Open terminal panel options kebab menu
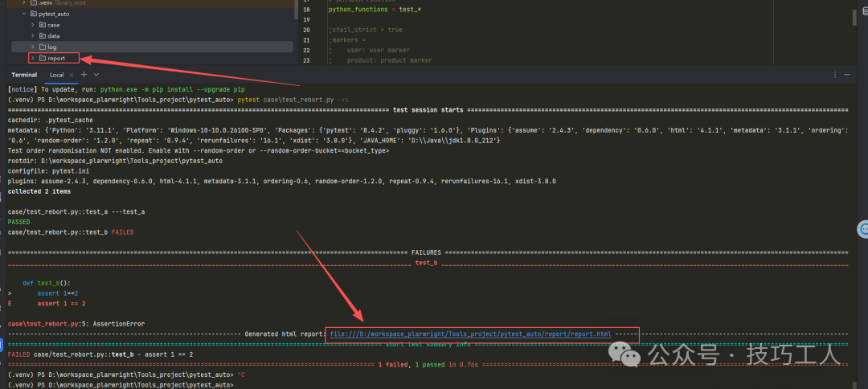Viewport: 868px width, 389px height. [x=833, y=75]
